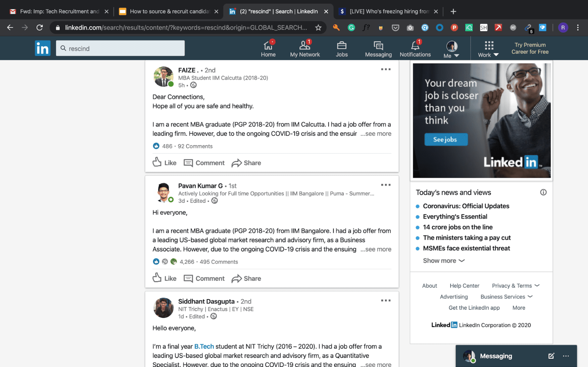The image size is (588, 367).
Task: Switch to Who's freezing hiring tab
Action: (x=389, y=11)
